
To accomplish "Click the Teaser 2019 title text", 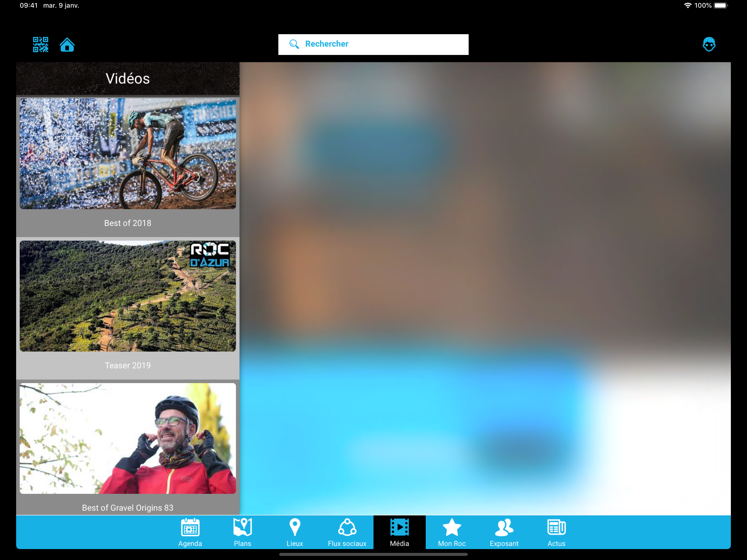I will 128,366.
